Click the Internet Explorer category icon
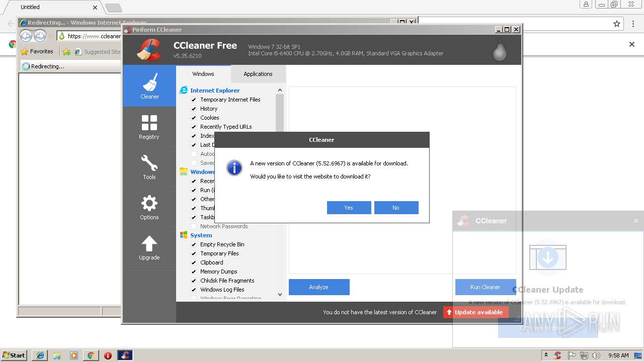Image resolution: width=644 pixels, height=362 pixels. pos(184,90)
